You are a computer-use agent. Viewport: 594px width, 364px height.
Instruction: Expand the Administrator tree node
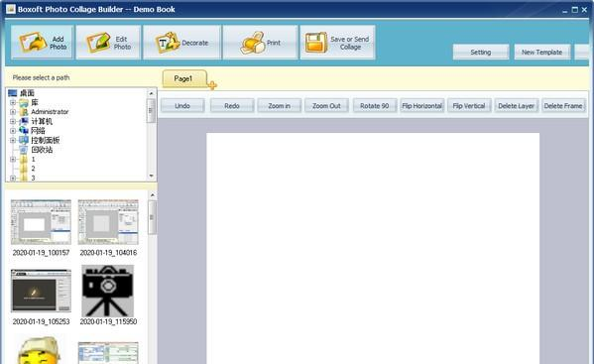(x=13, y=112)
